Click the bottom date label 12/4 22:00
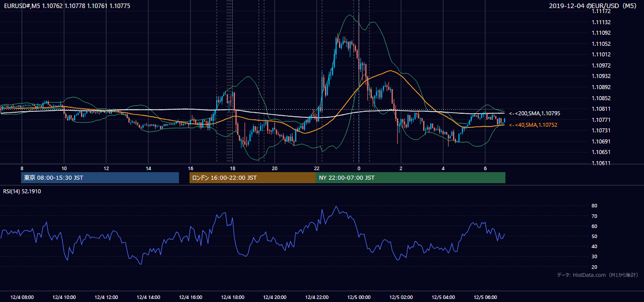The image size is (644, 302). click(x=316, y=297)
